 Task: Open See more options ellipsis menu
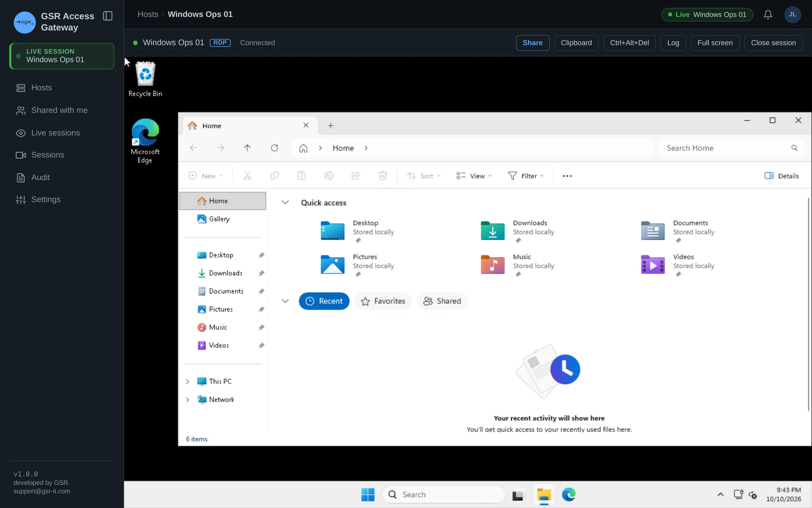pos(567,176)
